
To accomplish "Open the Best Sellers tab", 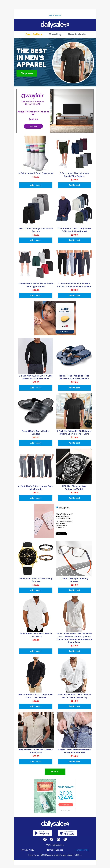I will tap(34, 34).
